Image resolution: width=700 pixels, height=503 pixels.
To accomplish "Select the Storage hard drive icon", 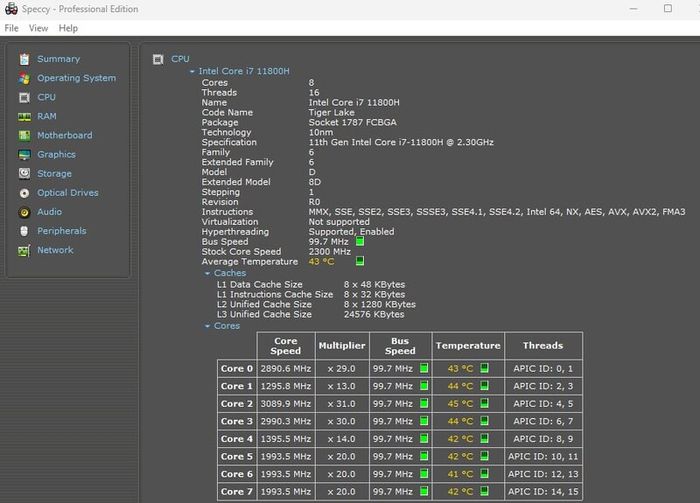I will [x=24, y=174].
